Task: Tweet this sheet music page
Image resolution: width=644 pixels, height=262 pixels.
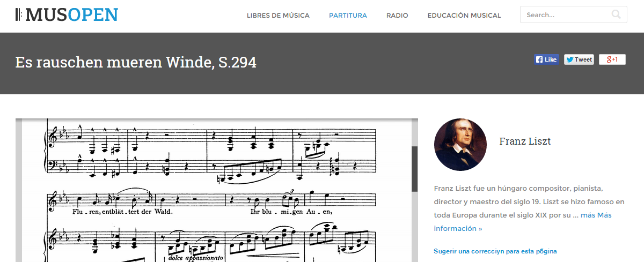Action: pyautogui.click(x=579, y=59)
